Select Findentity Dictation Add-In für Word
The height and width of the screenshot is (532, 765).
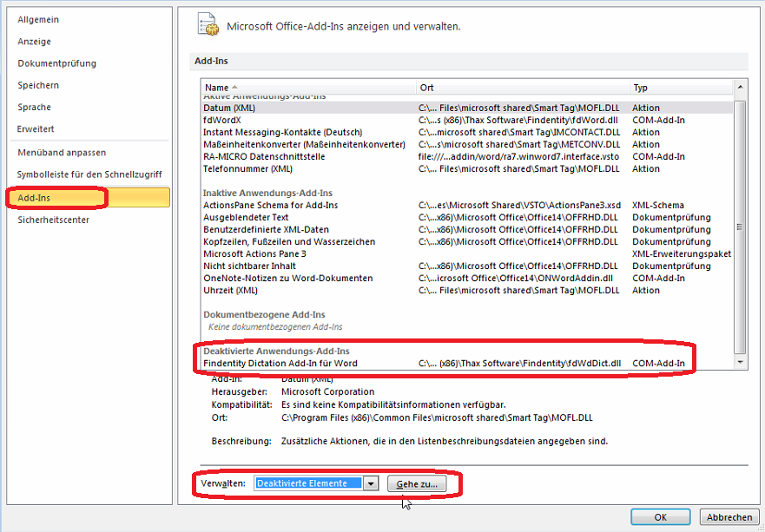[467, 364]
